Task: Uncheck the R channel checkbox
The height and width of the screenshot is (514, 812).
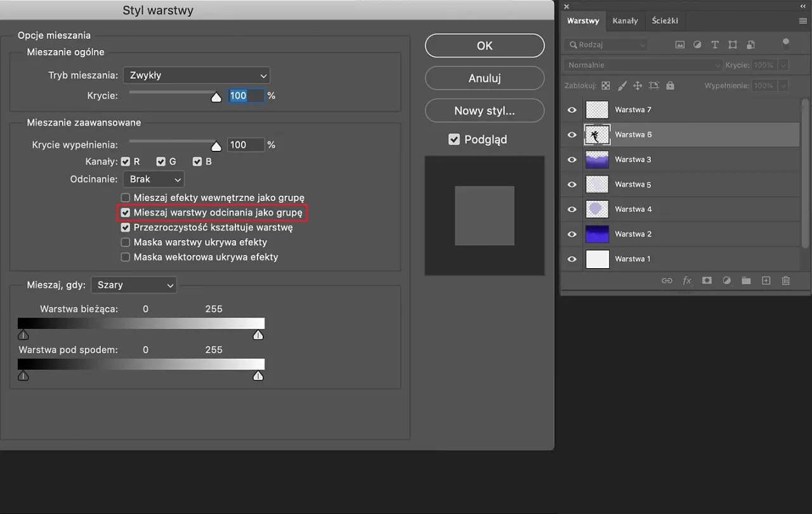Action: click(x=125, y=161)
